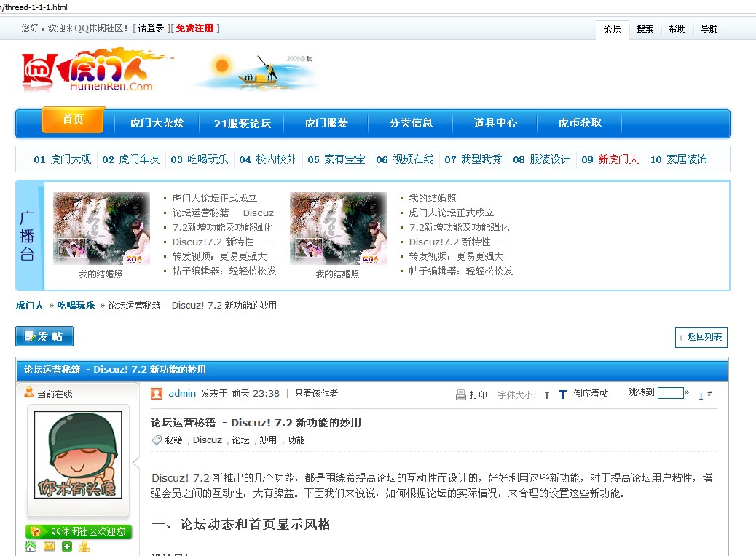Click the house icon below the avatar
The width and height of the screenshot is (756, 556).
(31, 547)
